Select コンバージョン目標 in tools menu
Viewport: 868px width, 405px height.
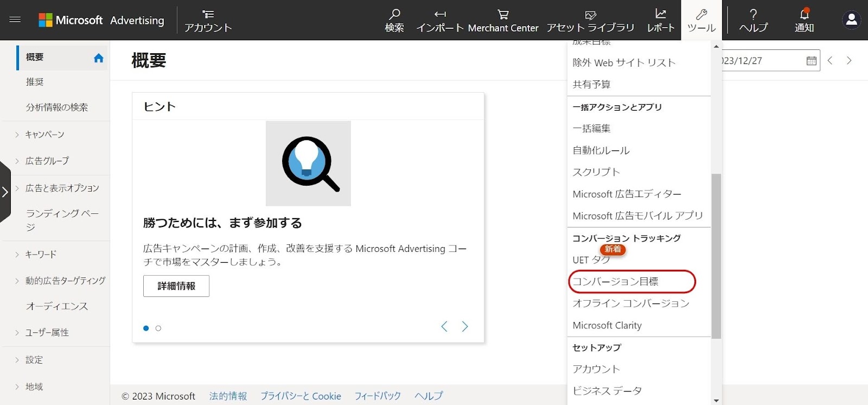pyautogui.click(x=615, y=282)
